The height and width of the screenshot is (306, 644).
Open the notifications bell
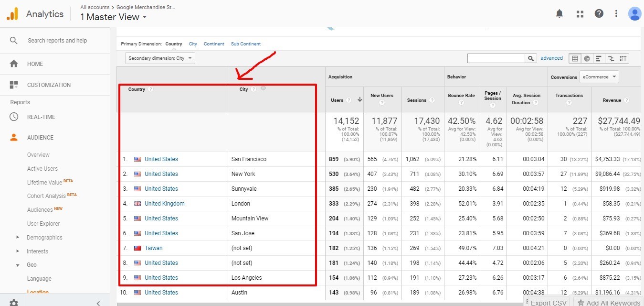560,14
